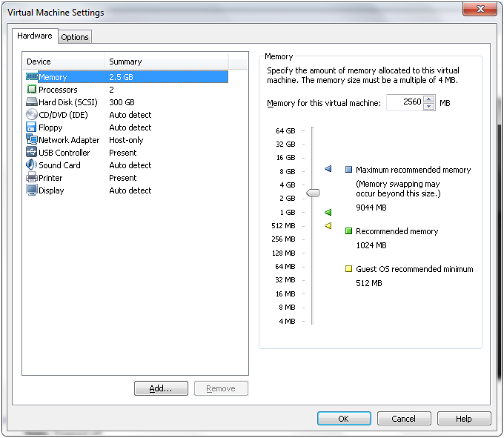Switch to the Options tab
The height and width of the screenshot is (438, 504).
pyautogui.click(x=75, y=37)
